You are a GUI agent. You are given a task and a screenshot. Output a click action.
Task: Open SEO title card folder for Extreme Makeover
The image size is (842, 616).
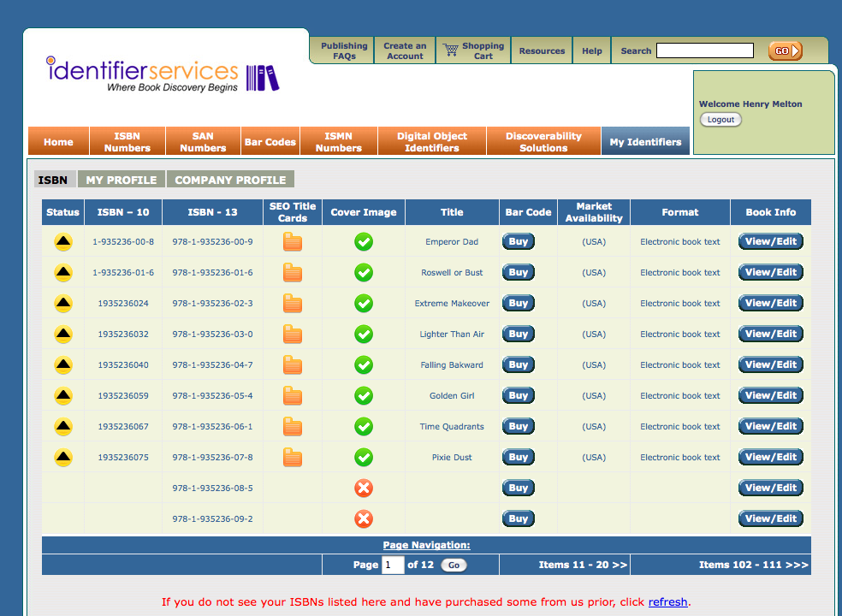point(292,304)
